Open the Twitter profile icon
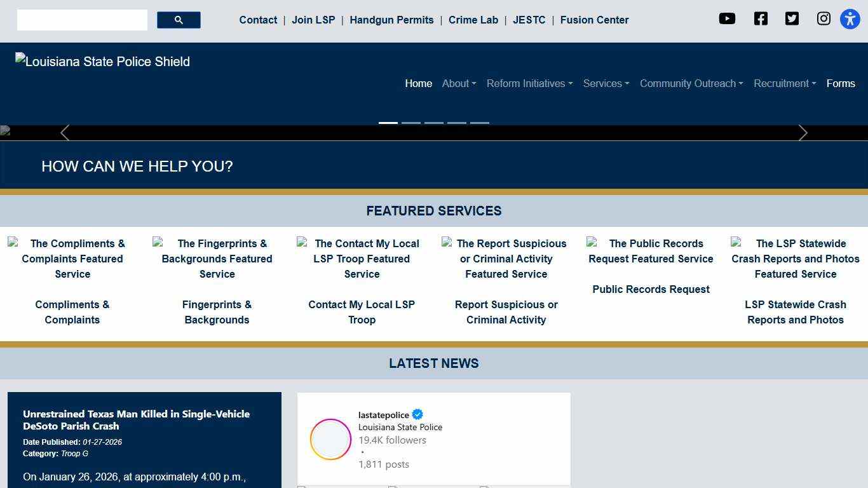The height and width of the screenshot is (488, 868). coord(792,19)
